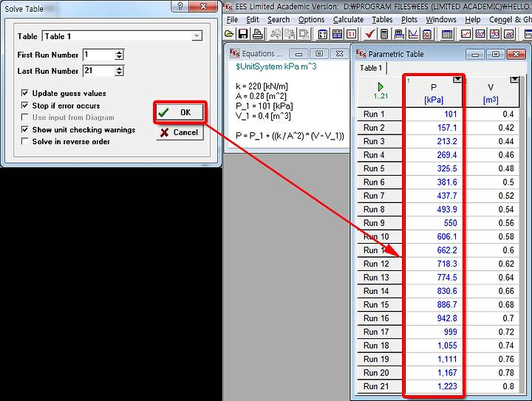This screenshot has height=401, width=532.
Task: Open the Table dropdown showing Table 1
Action: coord(197,36)
